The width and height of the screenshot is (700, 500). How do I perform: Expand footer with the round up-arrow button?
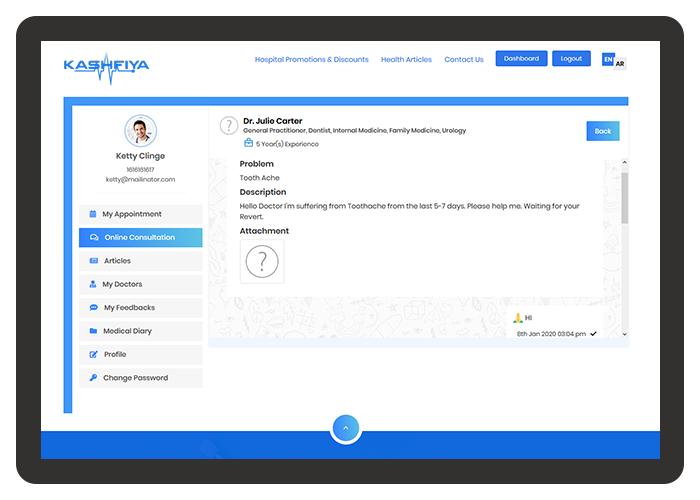pyautogui.click(x=345, y=428)
